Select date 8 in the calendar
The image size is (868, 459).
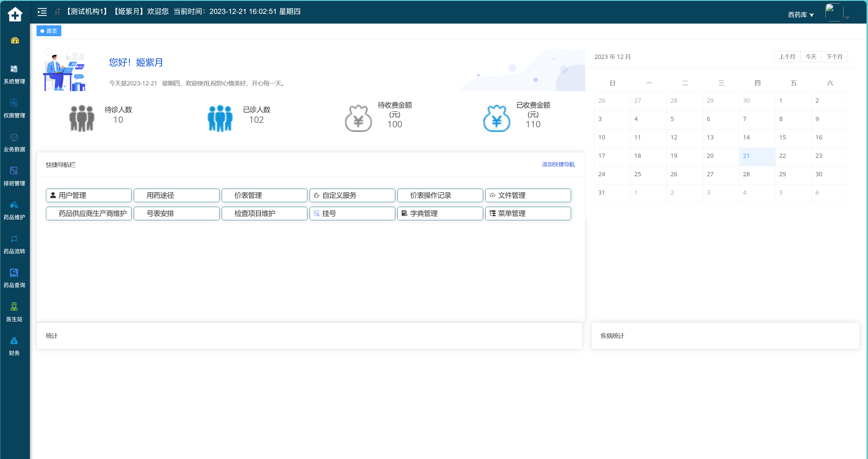pos(793,120)
